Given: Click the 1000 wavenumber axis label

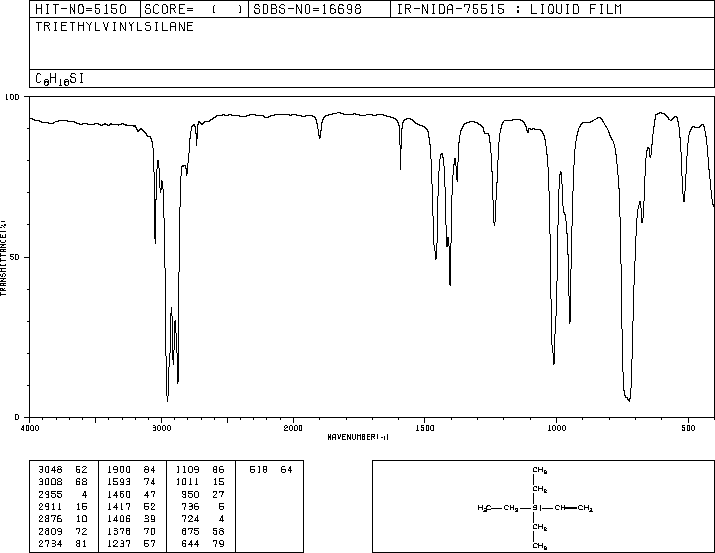Looking at the screenshot, I should (x=557, y=428).
